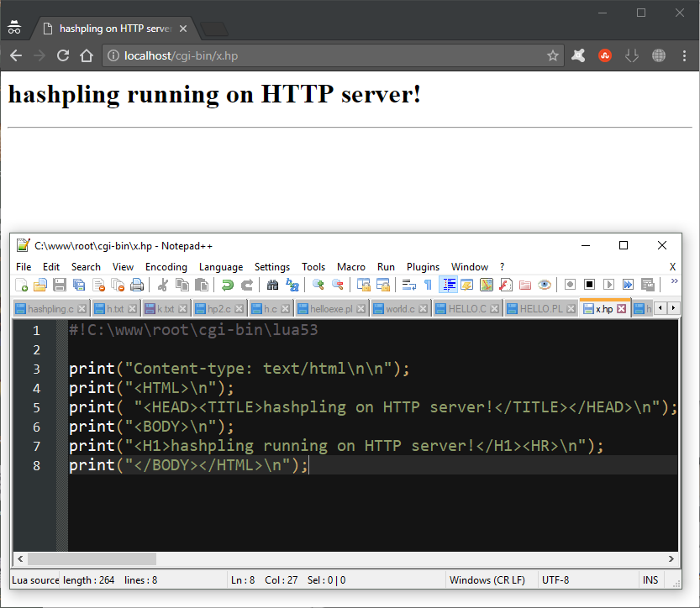Open the Function List icon

pos(506,285)
